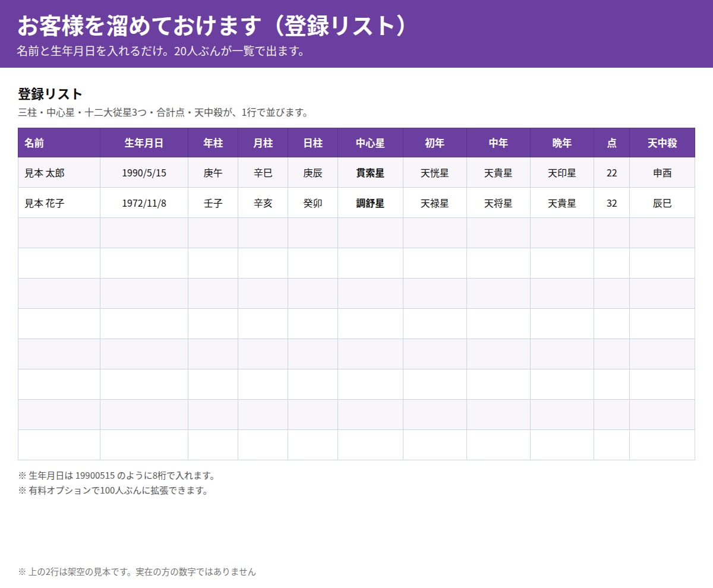
Task: Select 壬子 in the 年柱 column
Action: (x=213, y=203)
